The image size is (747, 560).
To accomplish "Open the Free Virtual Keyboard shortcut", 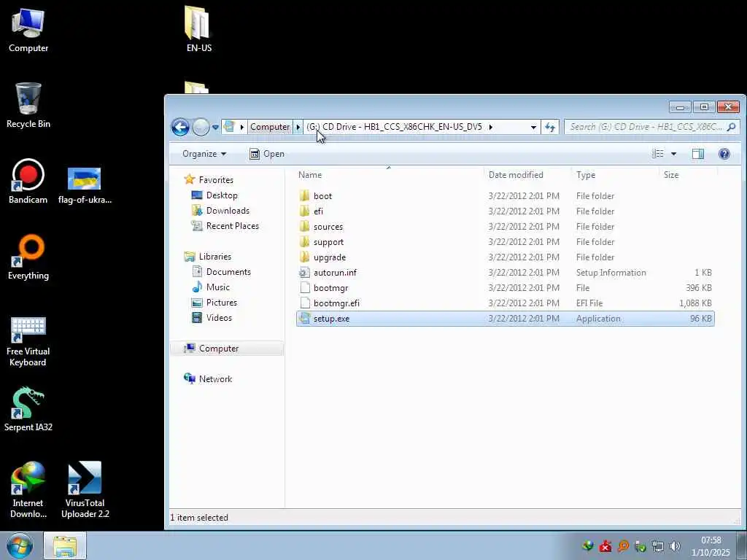I will click(28, 342).
